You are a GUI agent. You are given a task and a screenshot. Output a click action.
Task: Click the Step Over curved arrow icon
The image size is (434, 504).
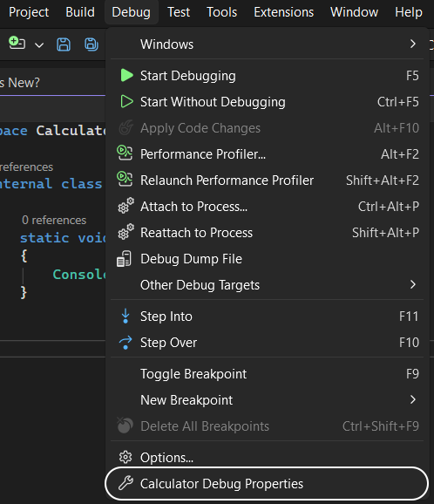click(x=125, y=343)
